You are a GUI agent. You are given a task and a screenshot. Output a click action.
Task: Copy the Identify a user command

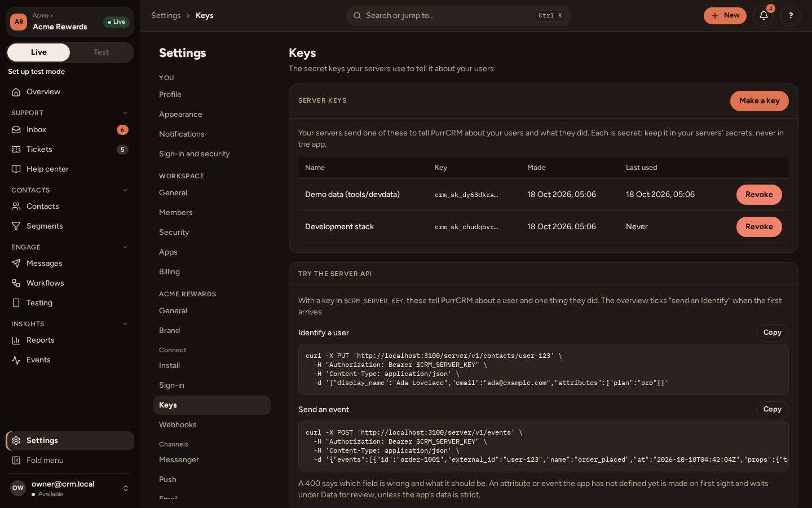[773, 333]
